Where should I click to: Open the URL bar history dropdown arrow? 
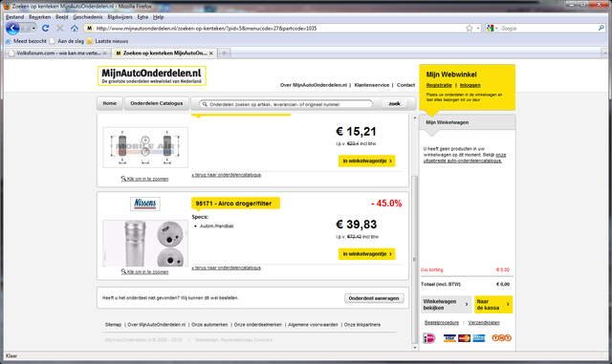click(x=478, y=28)
